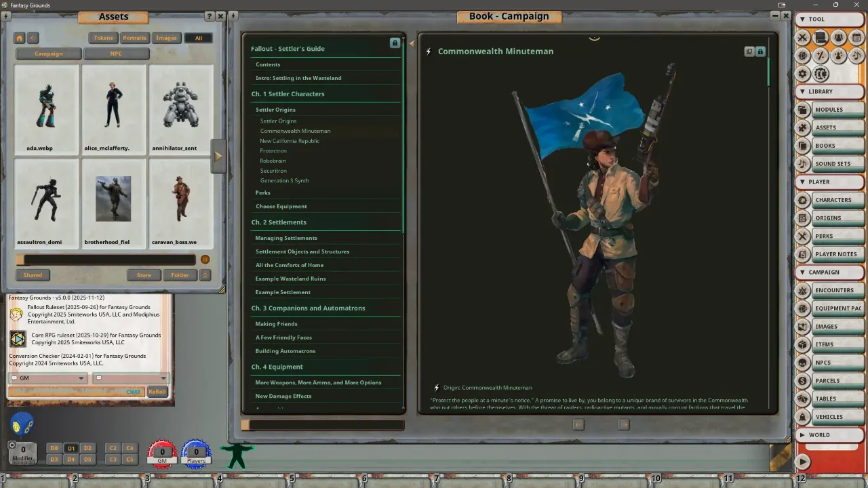Screen dimensions: 868x488
Task: Click the Folder button in Assets
Action: 180,275
